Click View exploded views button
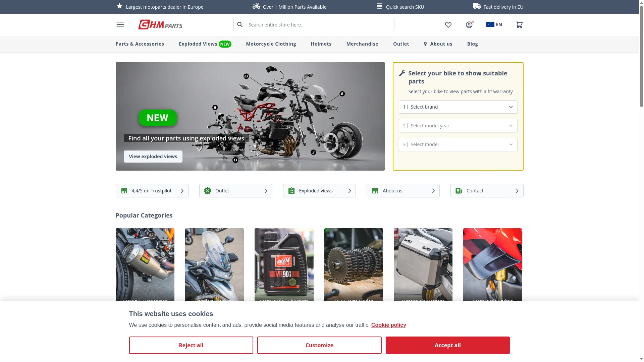The width and height of the screenshot is (644, 362). coord(153,157)
